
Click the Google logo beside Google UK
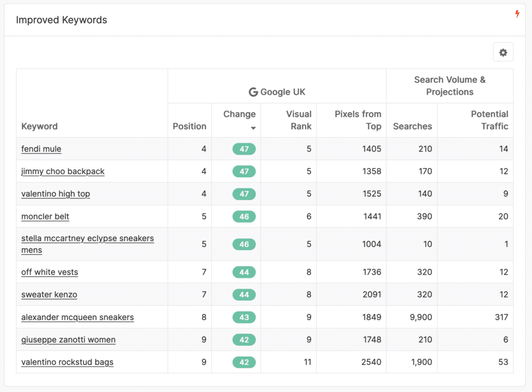click(x=253, y=92)
